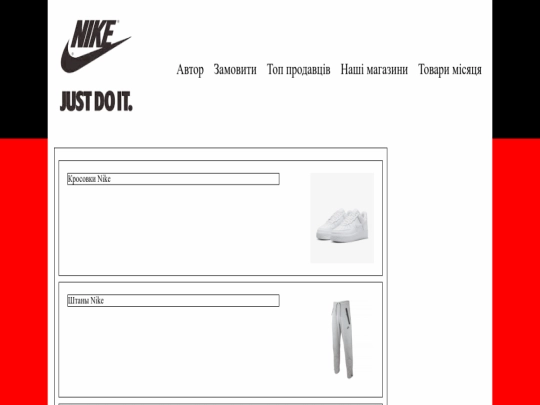Select the Кросовки Nike title box
The height and width of the screenshot is (405, 540).
point(173,179)
